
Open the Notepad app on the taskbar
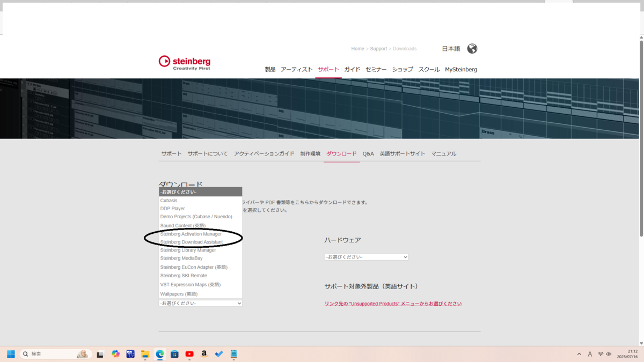[233, 354]
